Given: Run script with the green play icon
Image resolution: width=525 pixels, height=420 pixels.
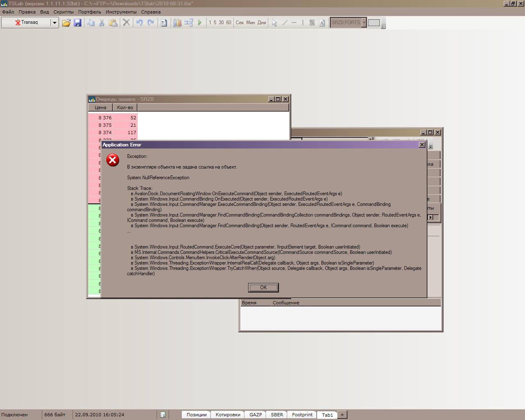Looking at the screenshot, I should 200,23.
